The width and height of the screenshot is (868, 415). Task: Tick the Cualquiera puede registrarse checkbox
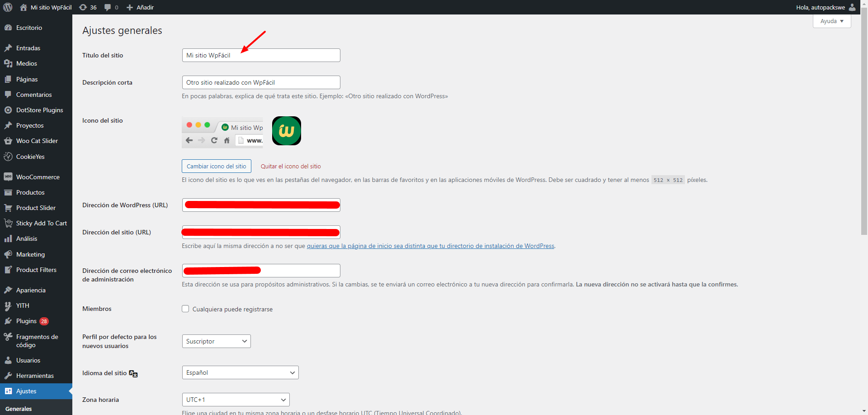(x=185, y=309)
